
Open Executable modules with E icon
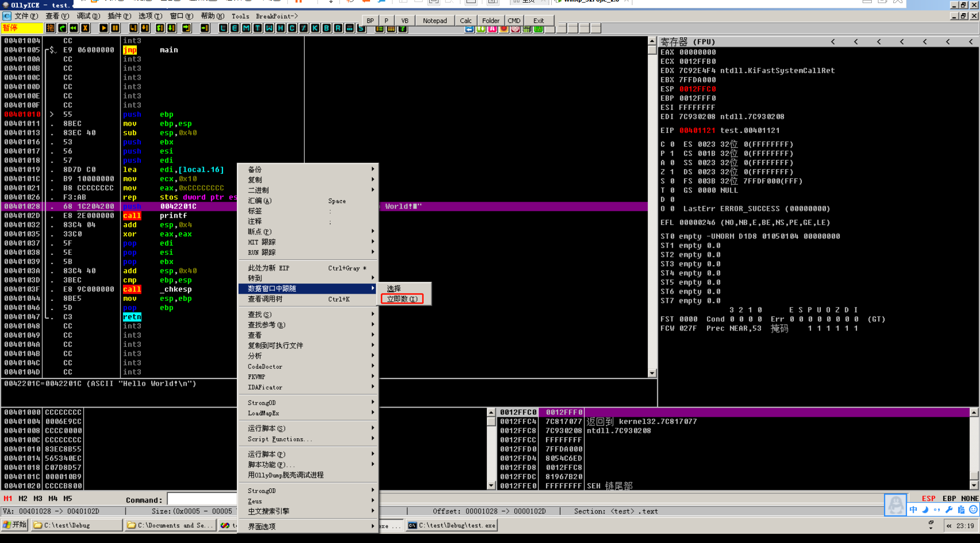click(x=235, y=28)
